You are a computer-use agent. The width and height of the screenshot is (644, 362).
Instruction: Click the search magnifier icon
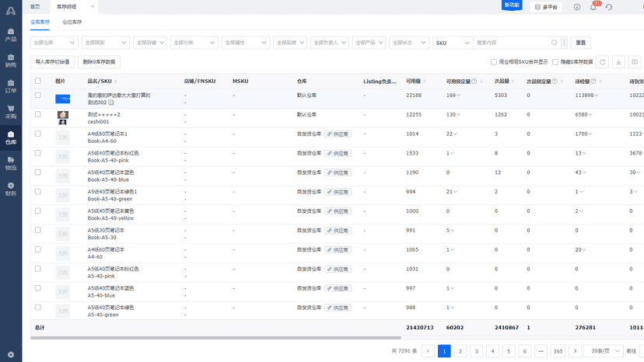[554, 43]
